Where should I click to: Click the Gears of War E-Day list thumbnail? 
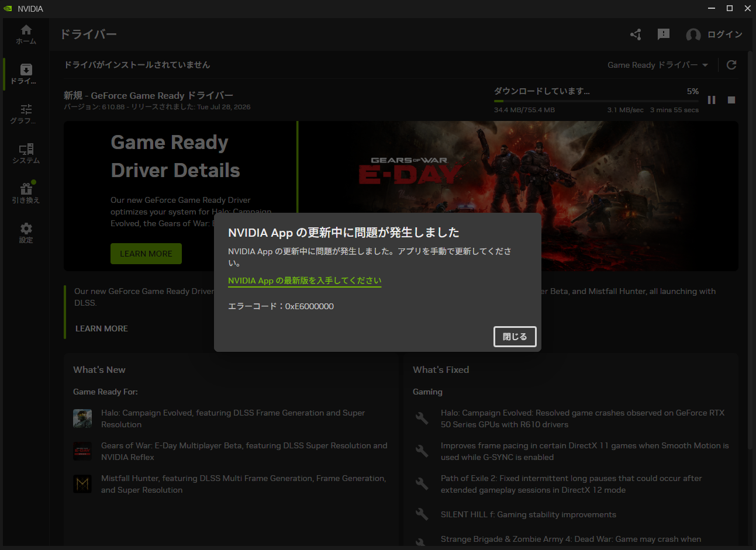(x=82, y=451)
